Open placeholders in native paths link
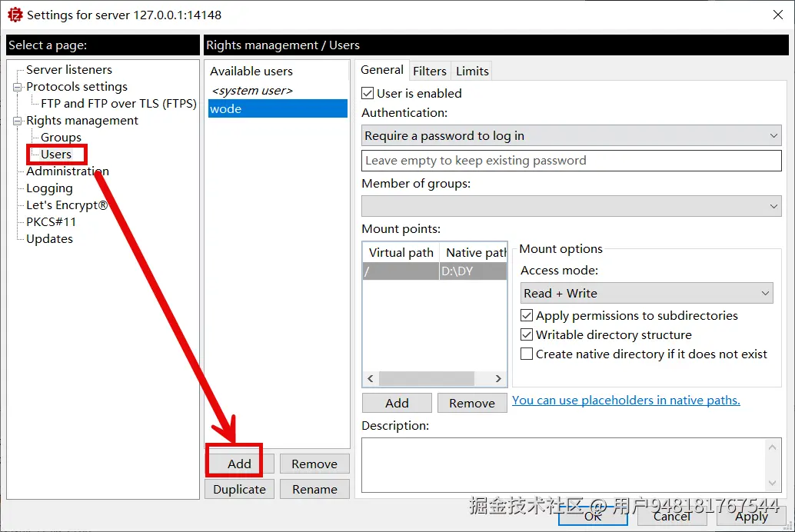Screen dimensions: 795x532 coord(626,400)
